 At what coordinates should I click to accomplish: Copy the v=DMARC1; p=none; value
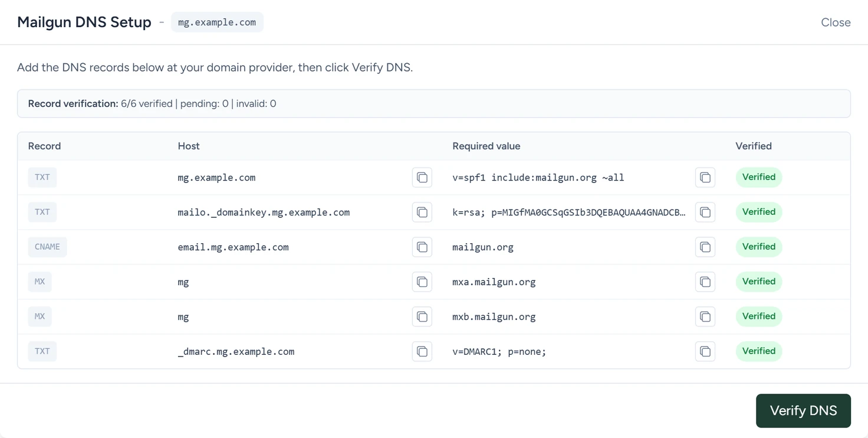pos(705,351)
